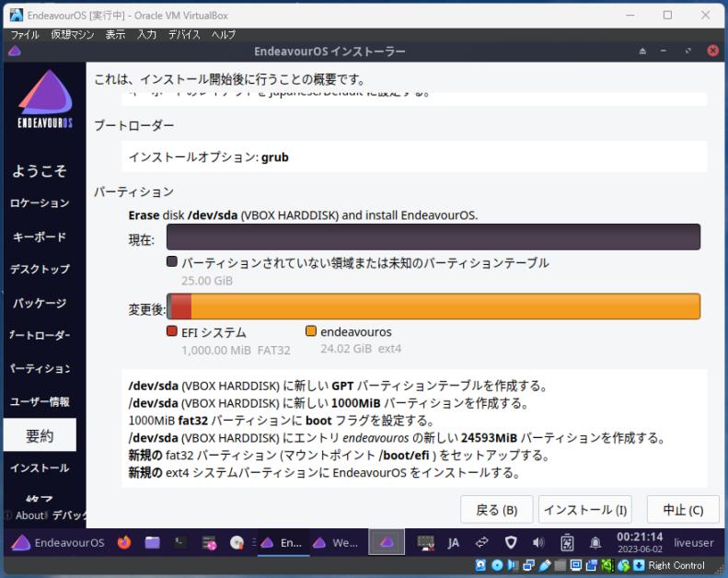This screenshot has height=578, width=728.
Task: Switch to the 'We...' Welcome window task
Action: pos(336,543)
